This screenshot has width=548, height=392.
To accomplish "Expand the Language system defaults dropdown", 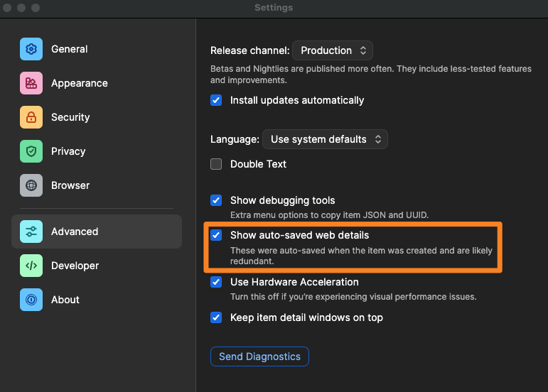I will coord(325,139).
